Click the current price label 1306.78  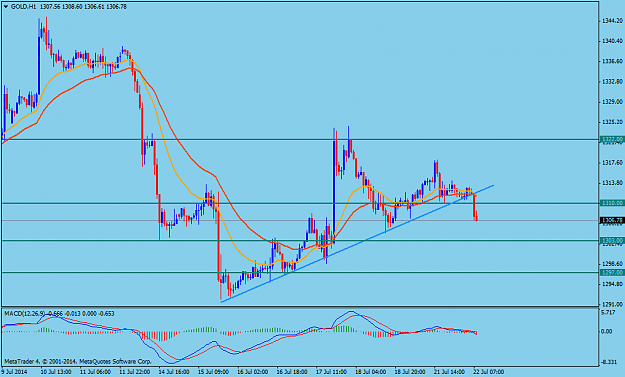(x=611, y=220)
